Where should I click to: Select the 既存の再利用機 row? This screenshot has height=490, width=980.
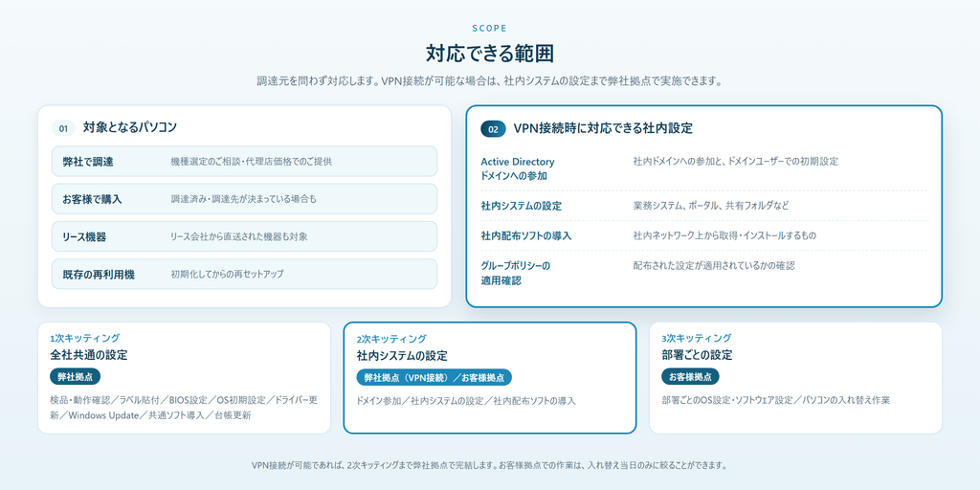pyautogui.click(x=244, y=274)
